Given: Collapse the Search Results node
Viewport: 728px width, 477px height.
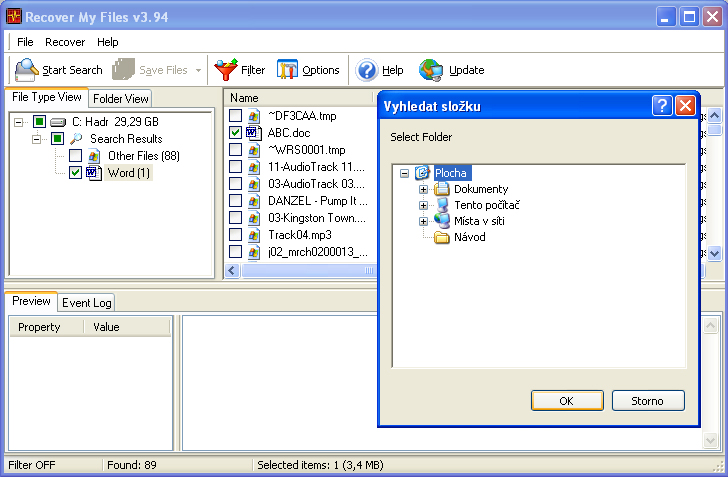Looking at the screenshot, I should coord(37,139).
